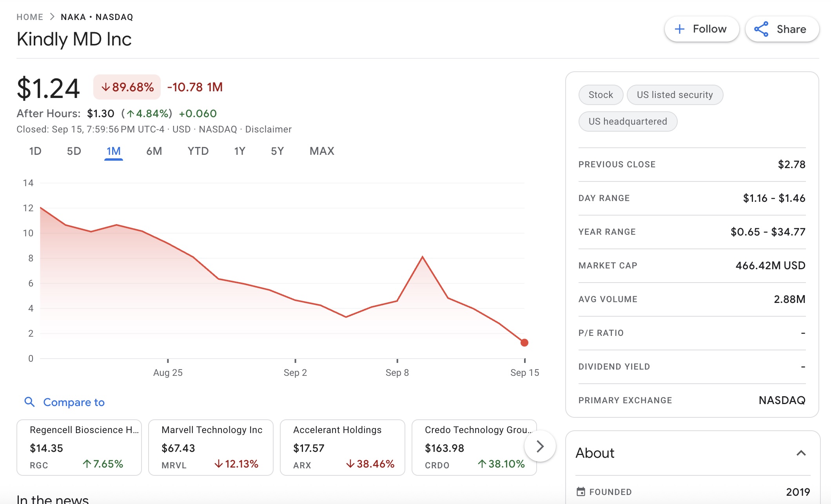Open Accelerant Holdings ARX card
Screen dimensions: 831x504
(343, 448)
